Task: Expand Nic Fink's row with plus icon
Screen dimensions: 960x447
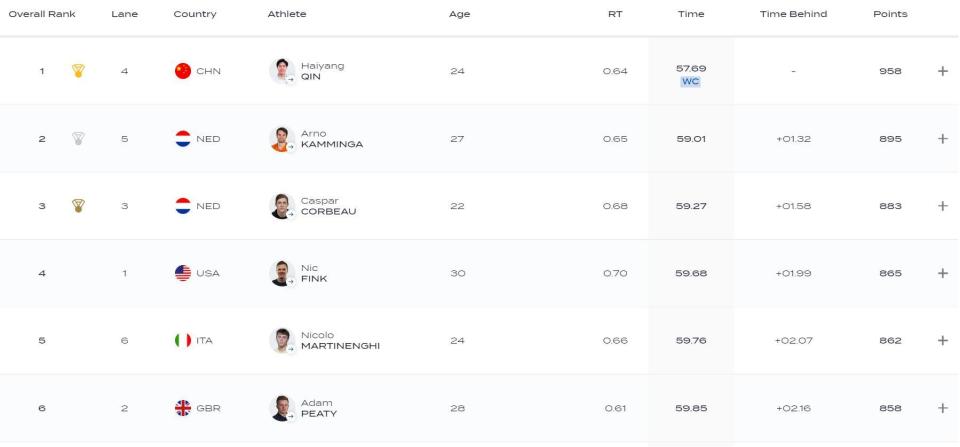Action: (942, 273)
